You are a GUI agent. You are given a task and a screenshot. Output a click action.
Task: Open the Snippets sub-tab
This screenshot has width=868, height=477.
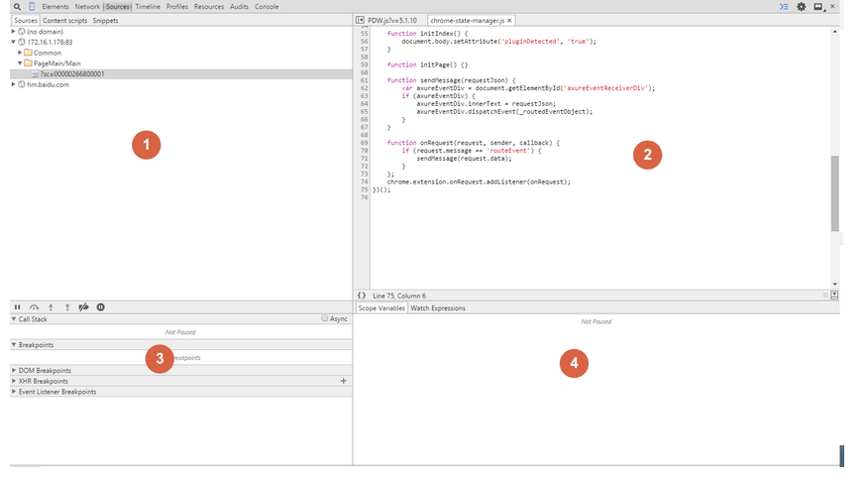tap(105, 21)
